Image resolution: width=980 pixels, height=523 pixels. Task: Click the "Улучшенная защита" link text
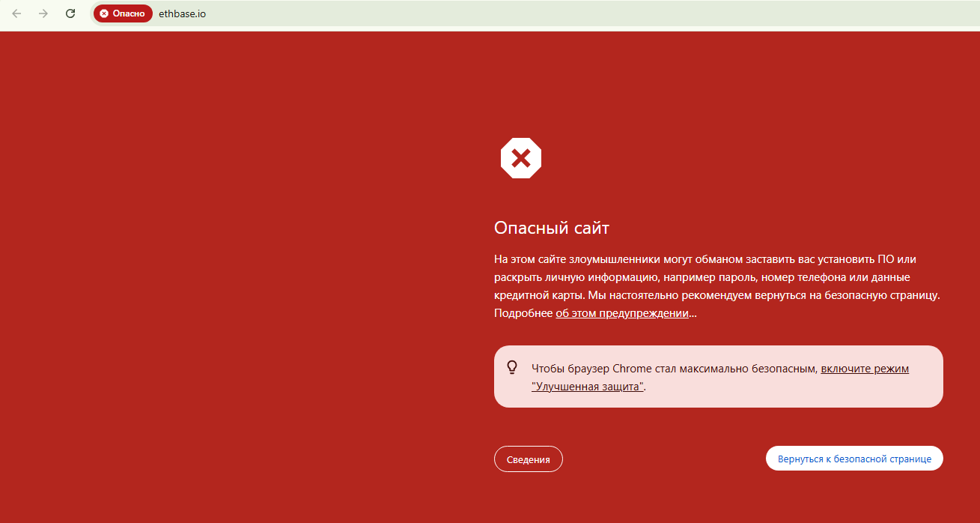point(588,387)
